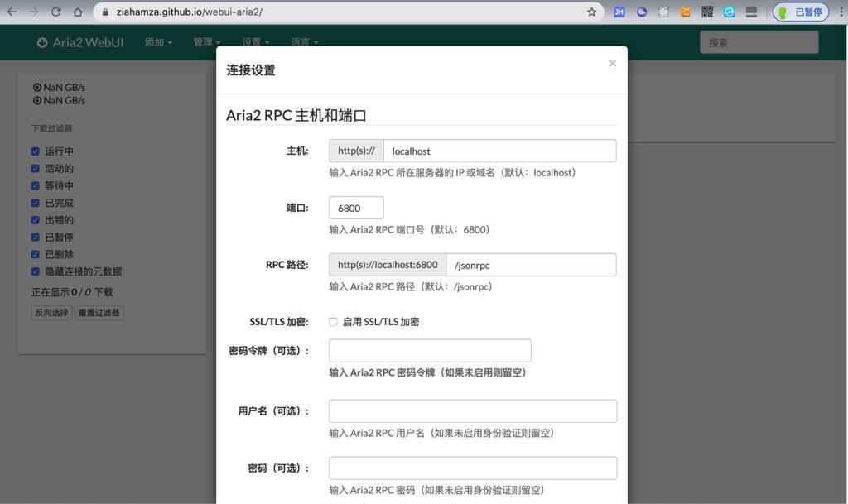This screenshot has height=504, width=848.
Task: Open the Chrome three-dot menu
Action: 841,12
